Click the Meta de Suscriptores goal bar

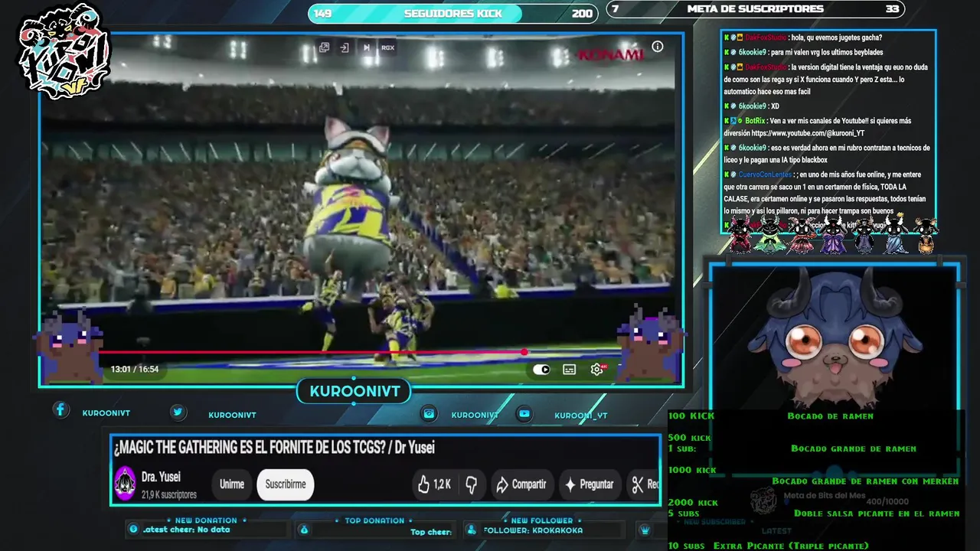pos(756,9)
